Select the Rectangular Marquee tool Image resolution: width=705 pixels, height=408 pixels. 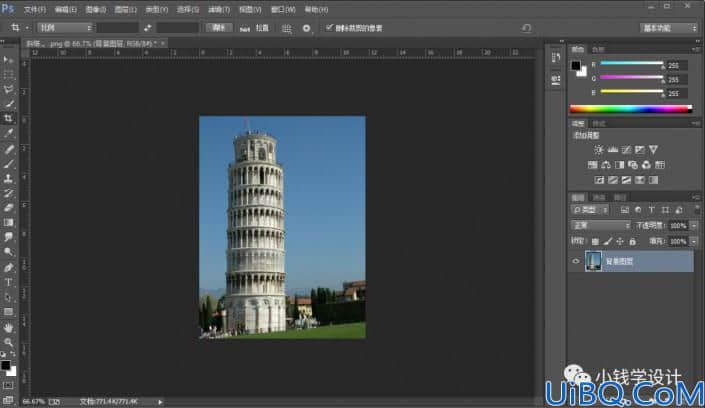(8, 75)
